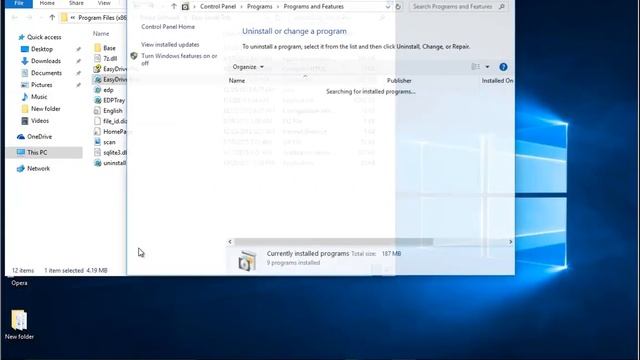
Task: Select the uninstall file icon
Action: point(98,163)
